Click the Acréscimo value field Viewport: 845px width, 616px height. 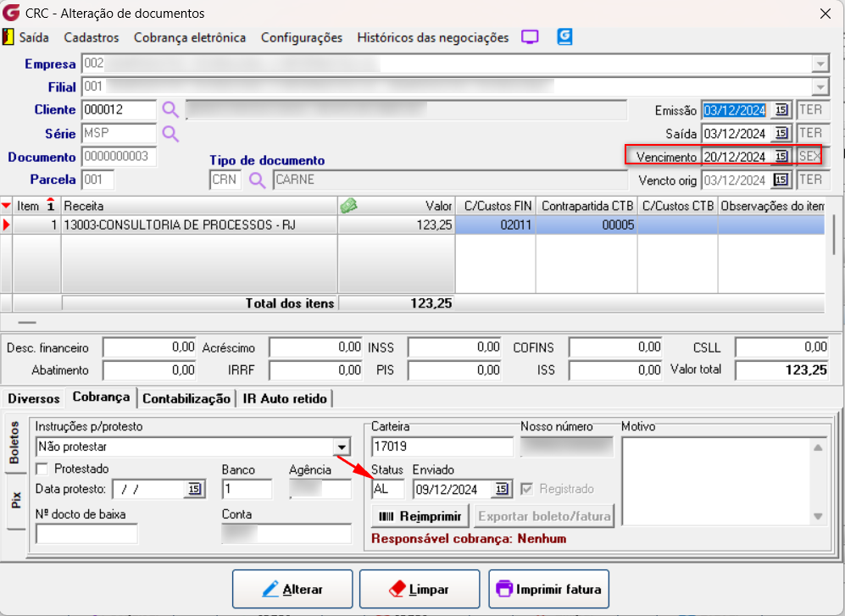(316, 347)
